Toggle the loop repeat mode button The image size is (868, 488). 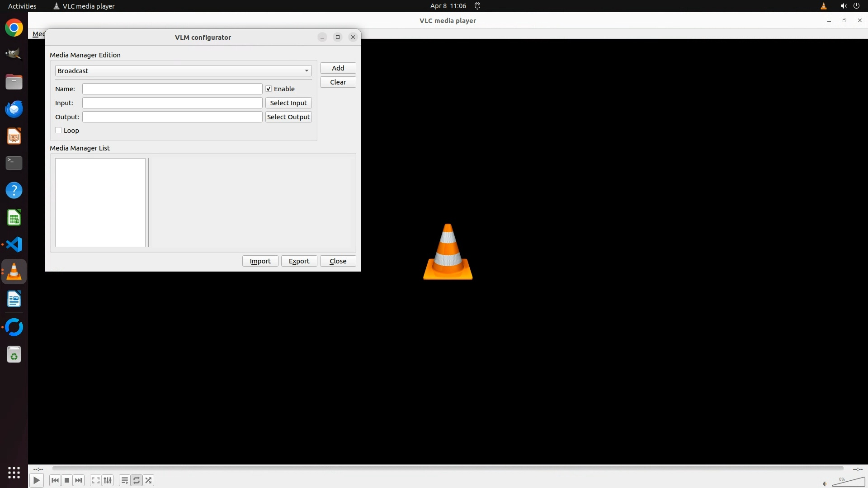click(x=137, y=480)
